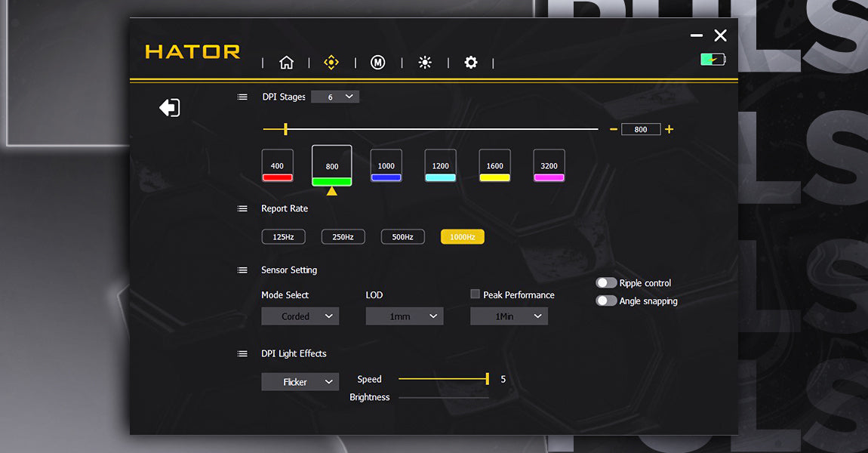Enable the Angle snapping toggle
The height and width of the screenshot is (453, 868).
click(x=606, y=300)
